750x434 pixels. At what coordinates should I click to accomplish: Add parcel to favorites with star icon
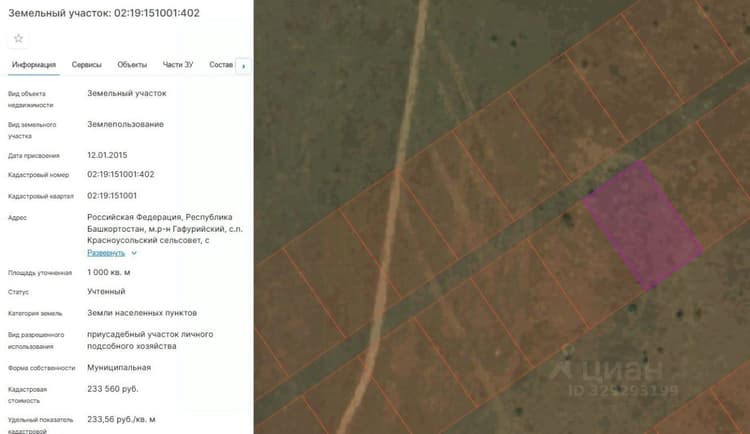pyautogui.click(x=18, y=38)
